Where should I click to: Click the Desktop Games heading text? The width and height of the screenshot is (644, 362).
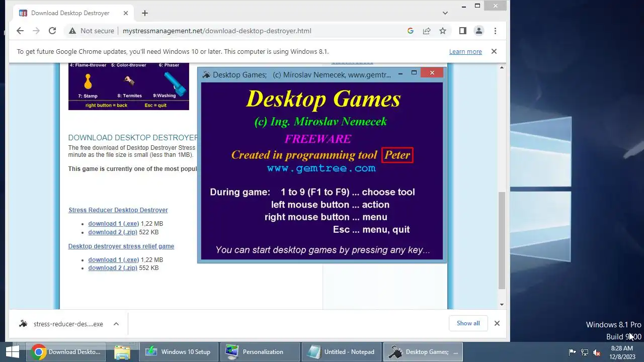324,99
